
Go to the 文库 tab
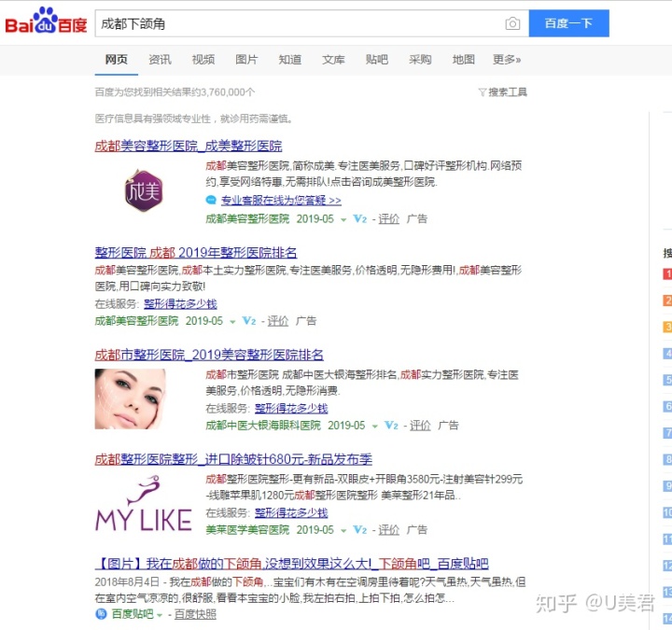333,60
